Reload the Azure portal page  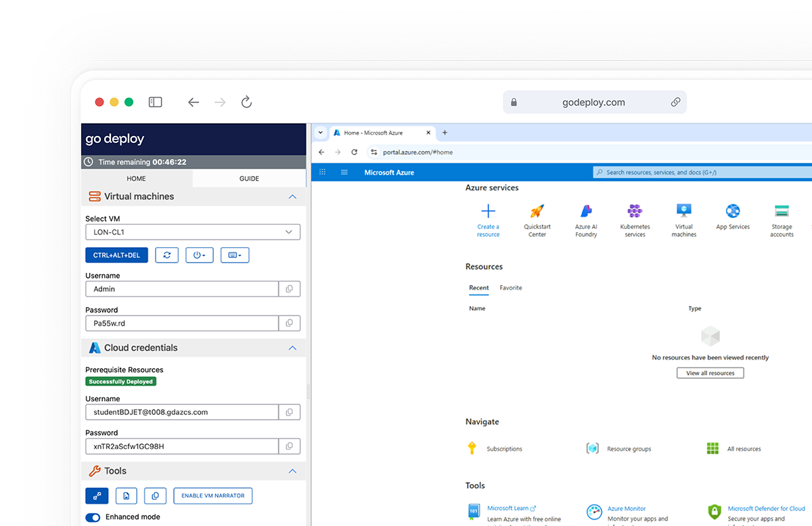click(x=354, y=152)
